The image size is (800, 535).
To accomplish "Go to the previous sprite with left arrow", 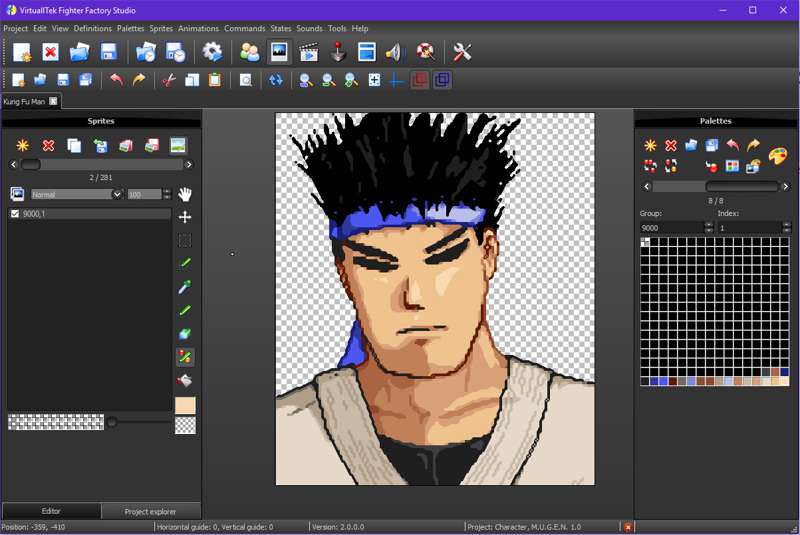I will 14,164.
